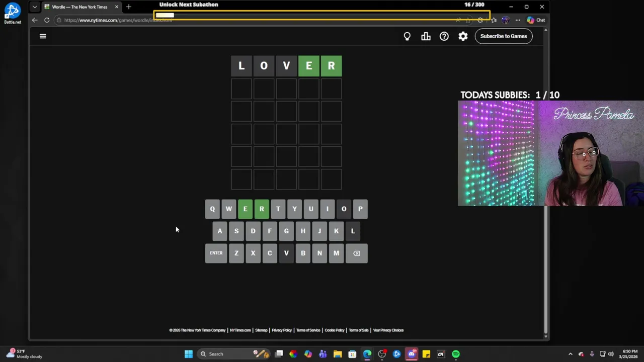Tap the W key

(x=229, y=209)
